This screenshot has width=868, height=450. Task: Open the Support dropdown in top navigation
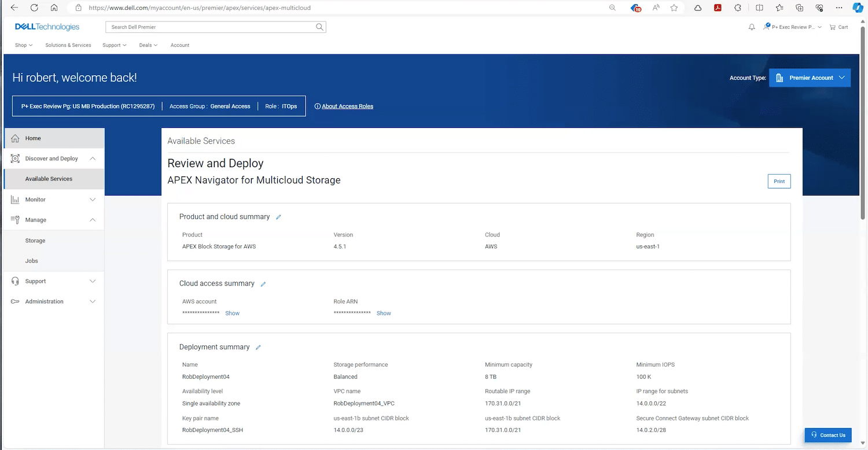tap(115, 45)
